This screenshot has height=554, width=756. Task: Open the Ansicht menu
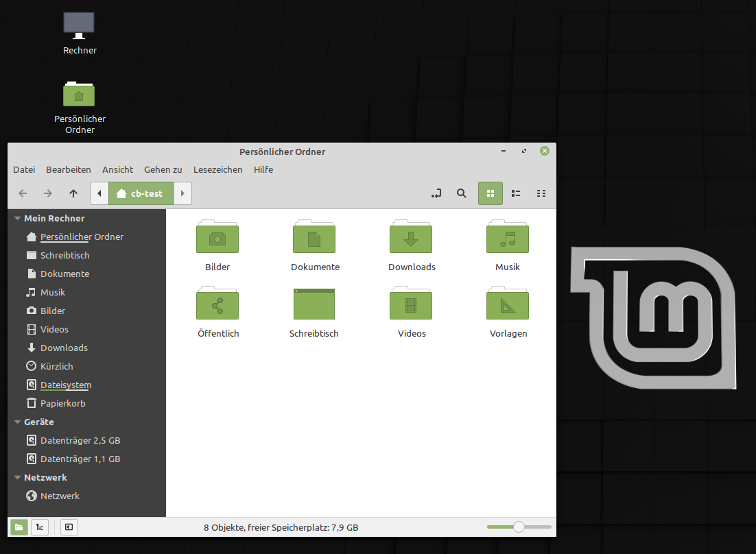(117, 169)
